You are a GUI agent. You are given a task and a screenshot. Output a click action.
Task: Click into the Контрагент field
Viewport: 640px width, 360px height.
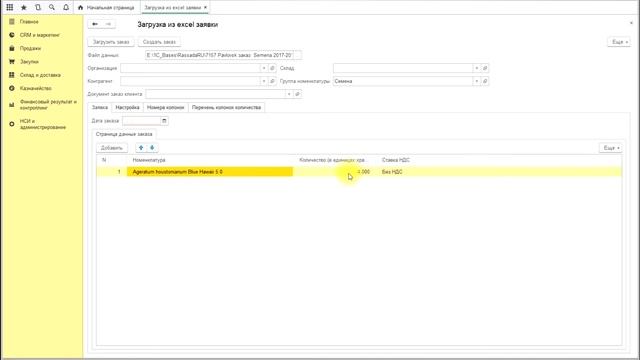pyautogui.click(x=191, y=81)
